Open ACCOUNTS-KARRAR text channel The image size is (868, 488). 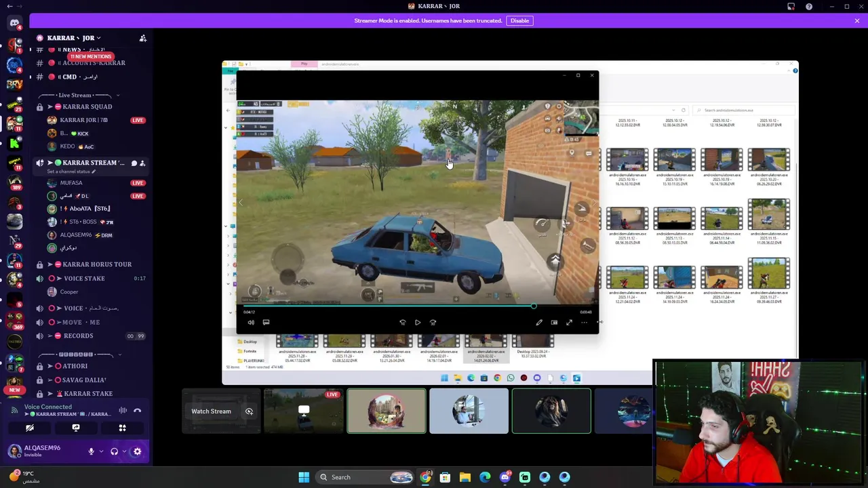[x=92, y=63]
